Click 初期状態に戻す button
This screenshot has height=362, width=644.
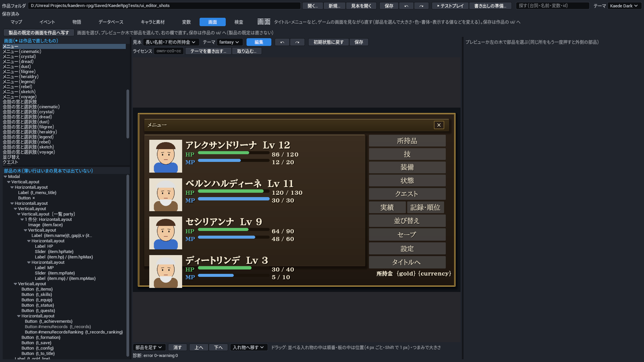coord(328,42)
